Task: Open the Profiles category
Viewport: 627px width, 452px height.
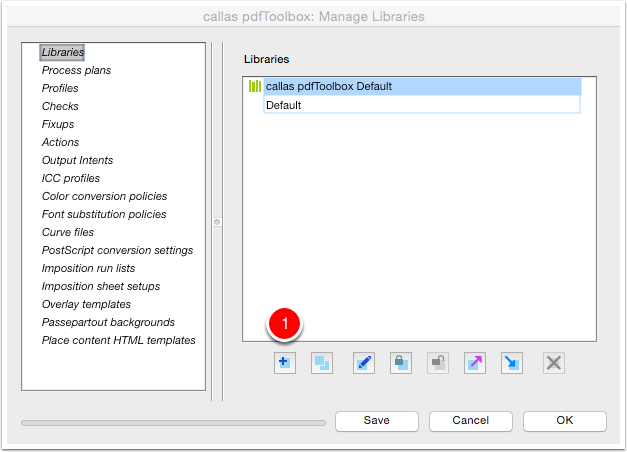Action: 60,88
